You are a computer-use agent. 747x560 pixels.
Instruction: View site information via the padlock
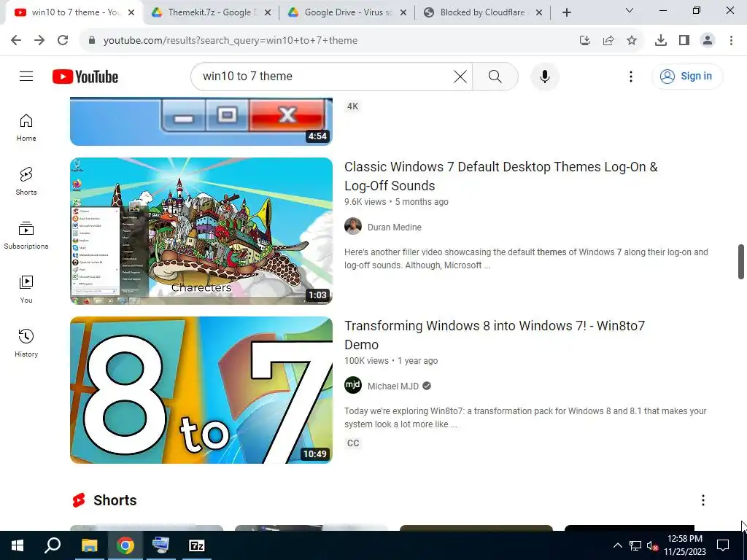point(92,40)
